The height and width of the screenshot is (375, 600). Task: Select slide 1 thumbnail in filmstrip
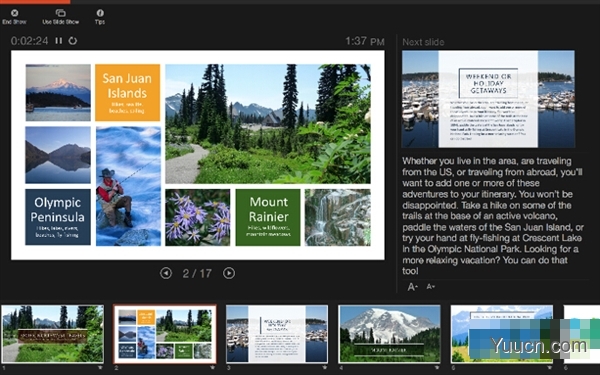(x=52, y=334)
